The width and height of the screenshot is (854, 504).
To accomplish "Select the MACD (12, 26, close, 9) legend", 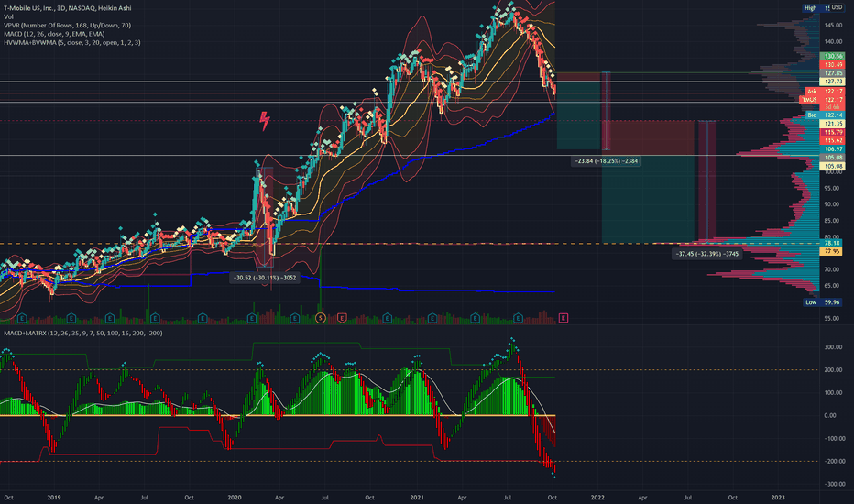I will pyautogui.click(x=54, y=34).
